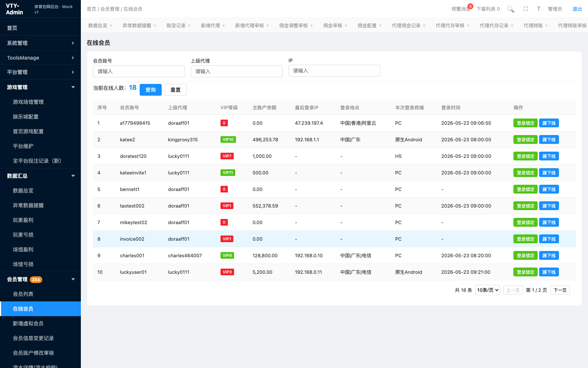Click 登录锁定 for charles001
Viewport: 588px width, 368px height.
[x=526, y=255]
